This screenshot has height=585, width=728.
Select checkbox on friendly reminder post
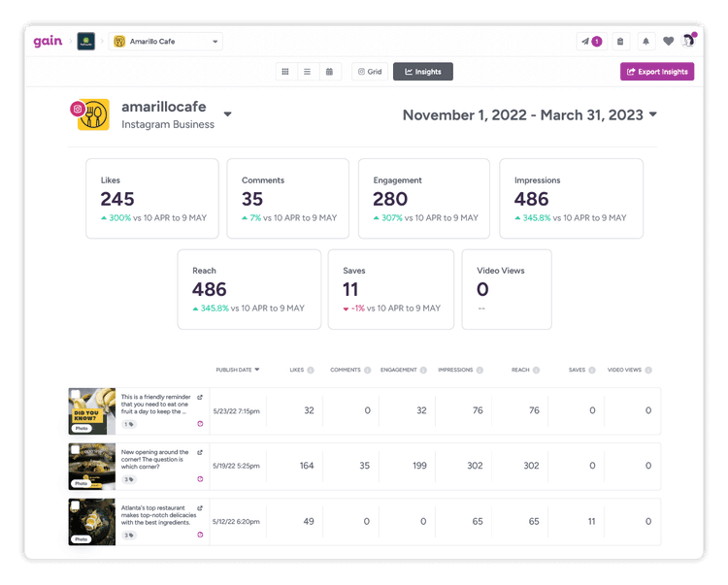pos(75,395)
